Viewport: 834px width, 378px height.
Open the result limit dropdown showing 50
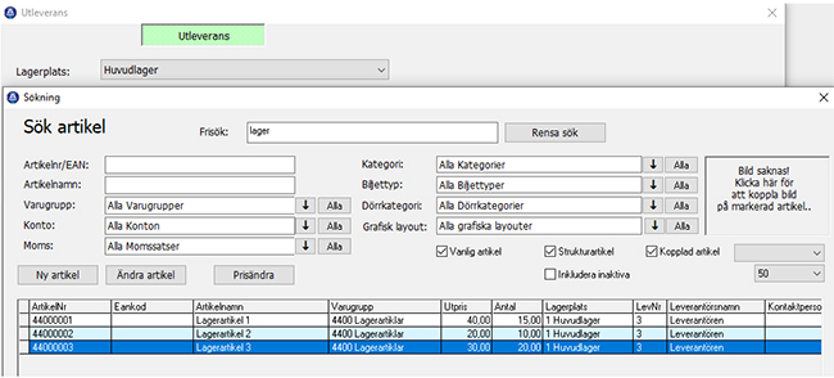(x=789, y=273)
